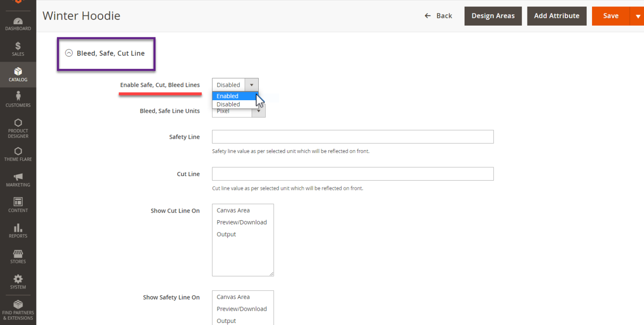Open the Bleed, Safe Line Units dropdown

tap(259, 112)
